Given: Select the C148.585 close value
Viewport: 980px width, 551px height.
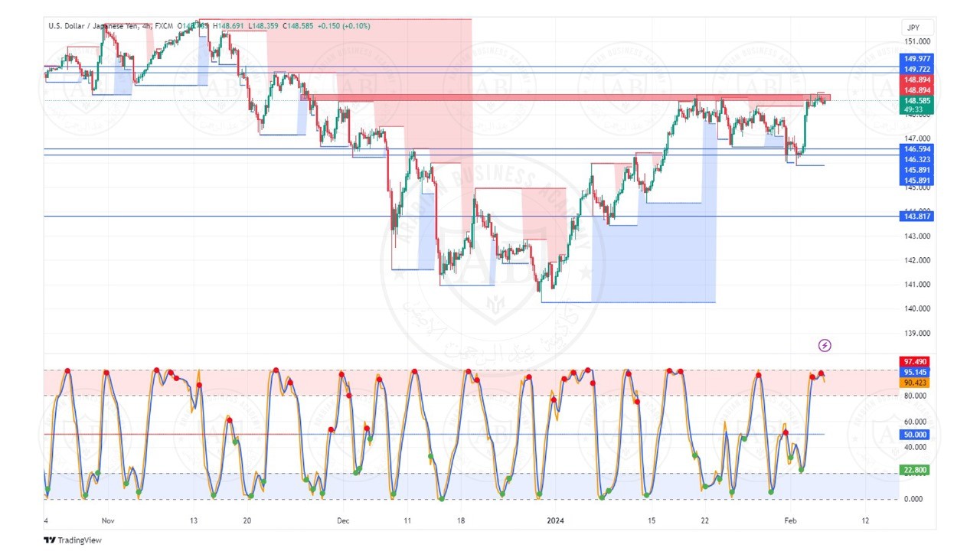Looking at the screenshot, I should click(x=298, y=26).
